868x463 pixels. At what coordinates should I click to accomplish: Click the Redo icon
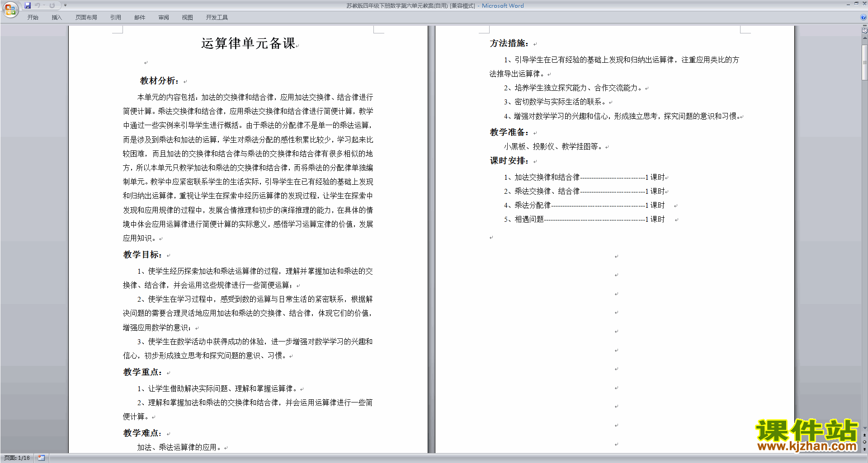point(52,5)
